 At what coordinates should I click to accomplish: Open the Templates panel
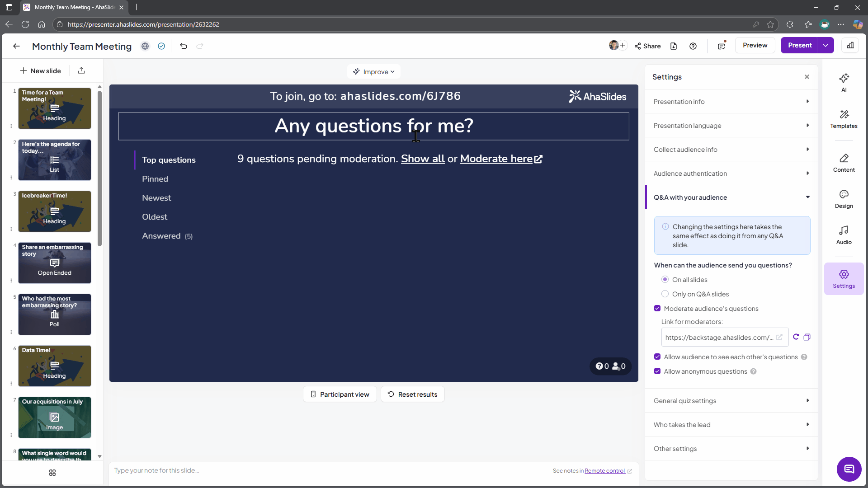844,119
